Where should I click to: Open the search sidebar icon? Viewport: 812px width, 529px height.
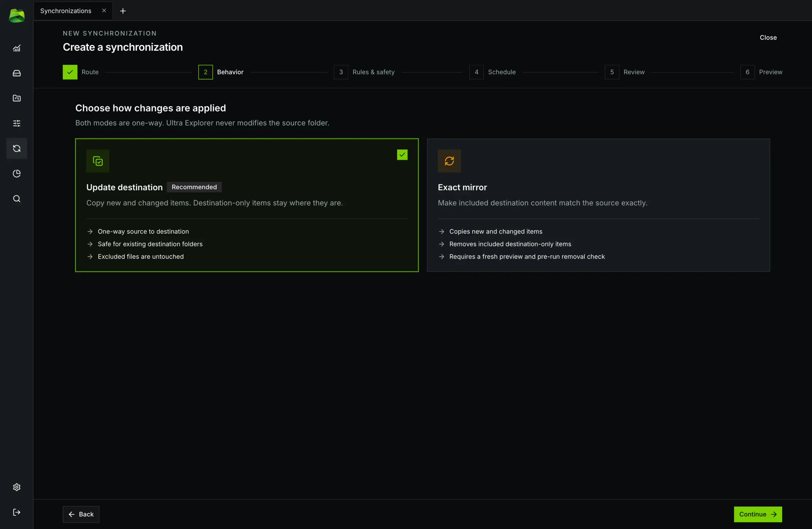click(x=16, y=199)
